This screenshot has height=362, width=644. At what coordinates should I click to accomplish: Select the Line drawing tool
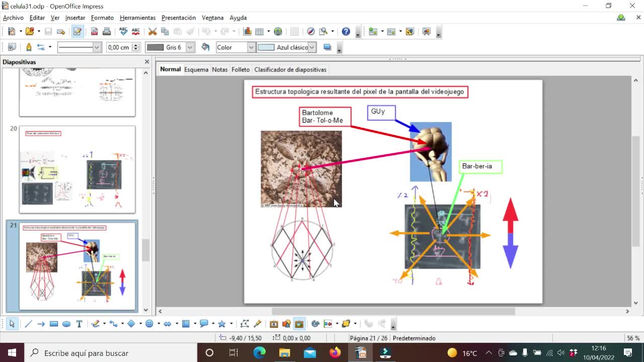pos(28,324)
